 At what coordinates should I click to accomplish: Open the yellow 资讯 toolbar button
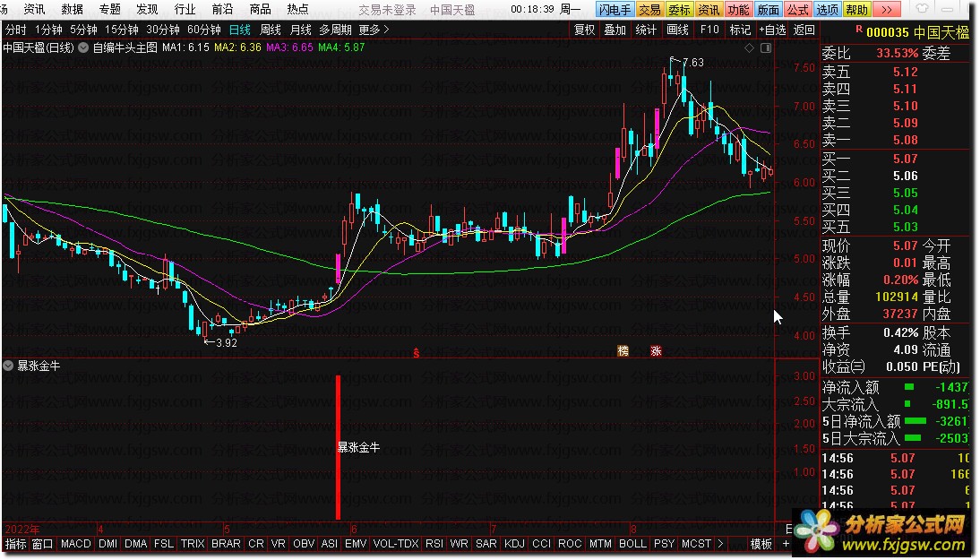(709, 9)
